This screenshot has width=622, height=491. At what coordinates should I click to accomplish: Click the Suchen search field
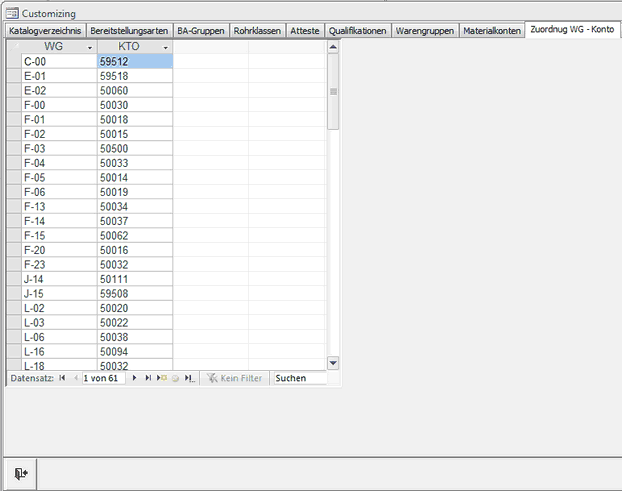299,379
